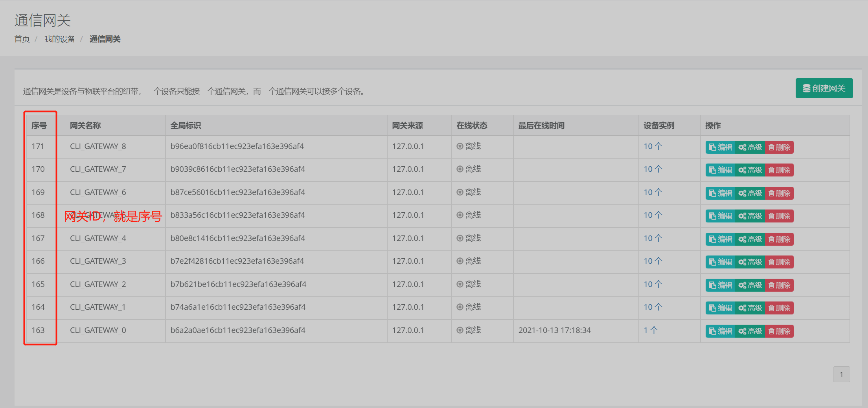This screenshot has width=868, height=408.
Task: Open 高级 settings for CLI_GATEWAY_1
Action: (x=750, y=308)
